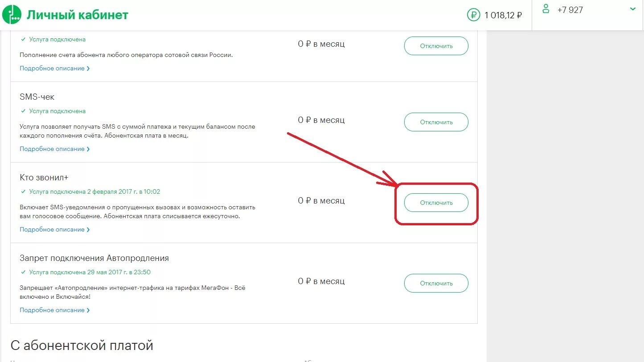Click the SMS-чек description paragraph

click(x=137, y=131)
